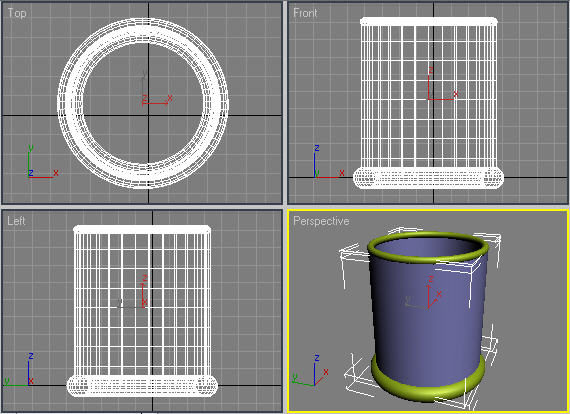Grab the red X axis gizmo handle in Front view
Viewport: 570px width, 414px height.
tap(442, 98)
